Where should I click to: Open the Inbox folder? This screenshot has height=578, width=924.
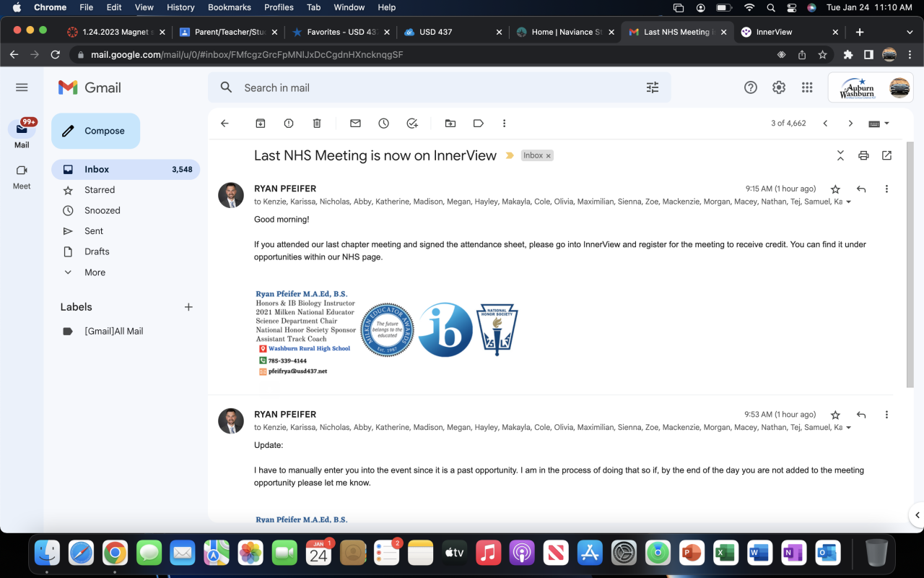(x=125, y=169)
